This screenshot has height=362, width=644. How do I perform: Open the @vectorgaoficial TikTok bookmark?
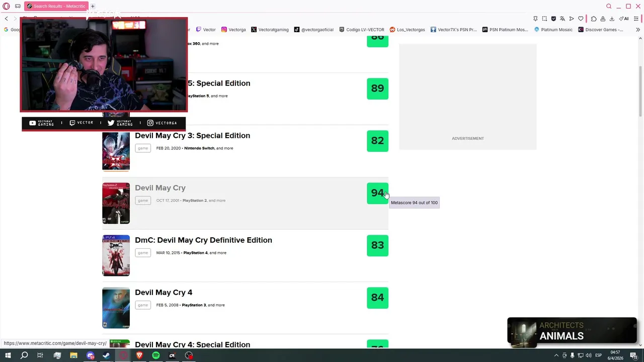[314, 30]
